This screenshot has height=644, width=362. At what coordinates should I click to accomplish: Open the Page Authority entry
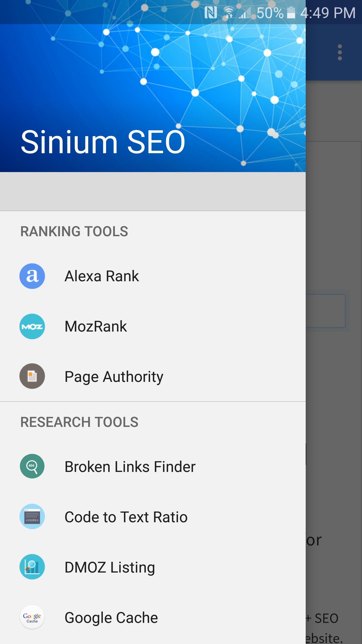point(114,376)
